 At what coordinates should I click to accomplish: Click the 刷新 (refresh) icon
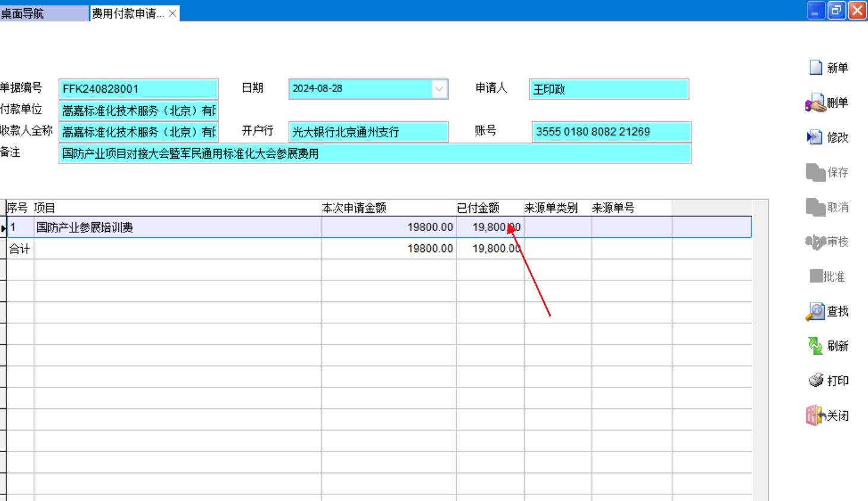click(815, 346)
